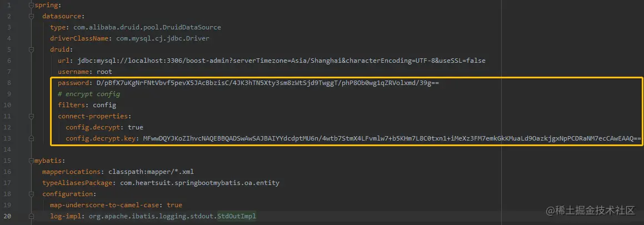
Task: Collapse the datasource: block fold marker
Action: [31, 17]
